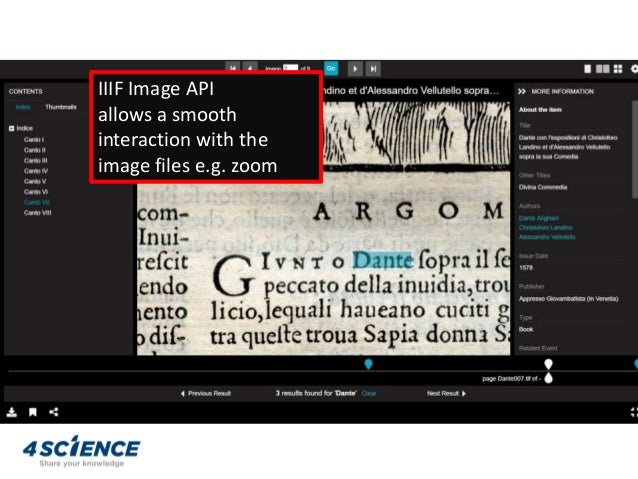The width and height of the screenshot is (638, 479).
Task: Open Canto VIII in the index
Action: pos(37,212)
